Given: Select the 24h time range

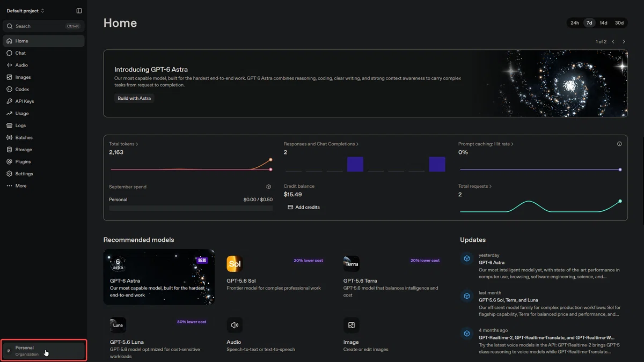Looking at the screenshot, I should coord(575,23).
